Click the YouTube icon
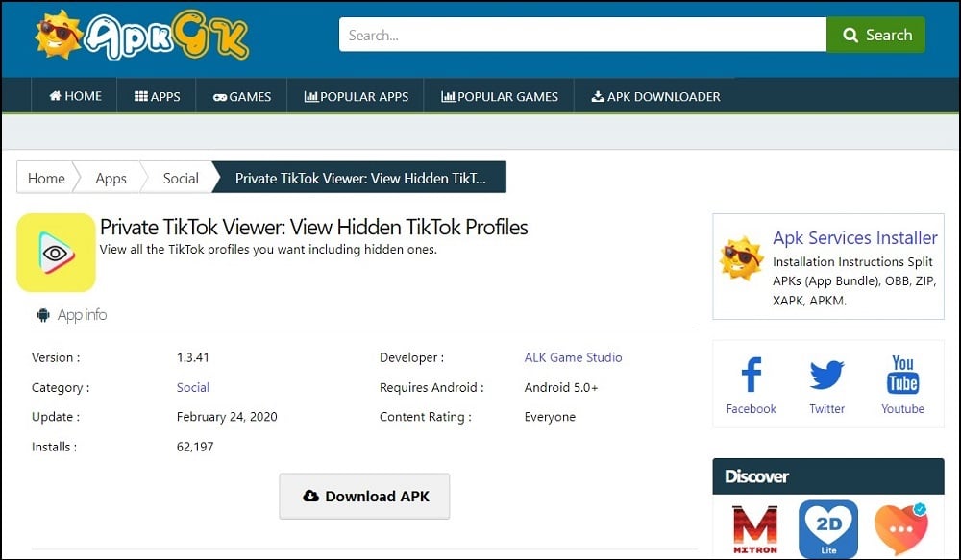 (x=902, y=375)
